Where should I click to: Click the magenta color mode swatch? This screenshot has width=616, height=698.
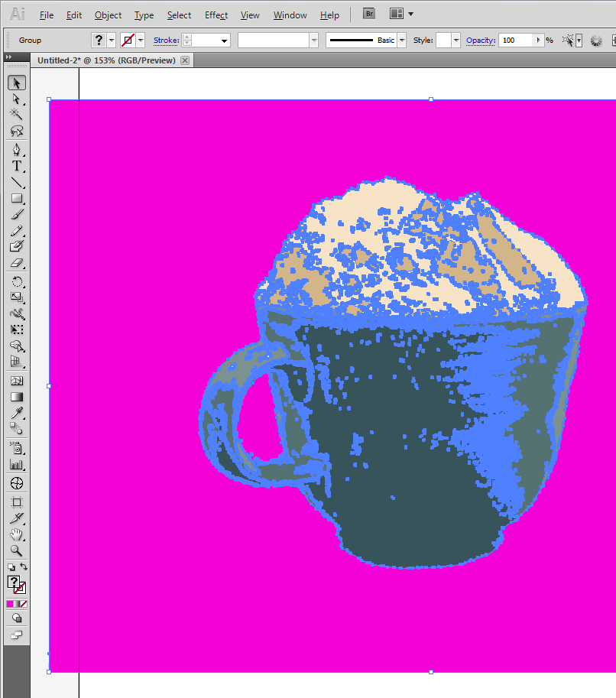[10, 604]
